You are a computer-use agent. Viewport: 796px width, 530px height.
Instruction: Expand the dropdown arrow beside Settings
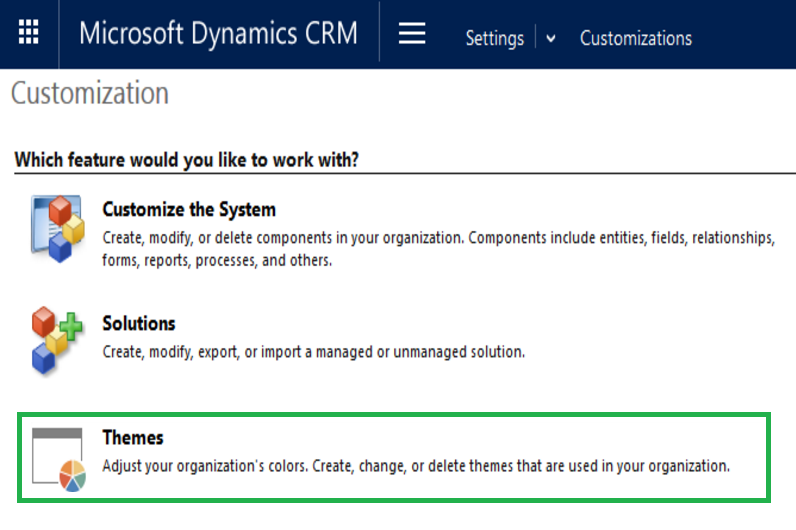pyautogui.click(x=551, y=39)
